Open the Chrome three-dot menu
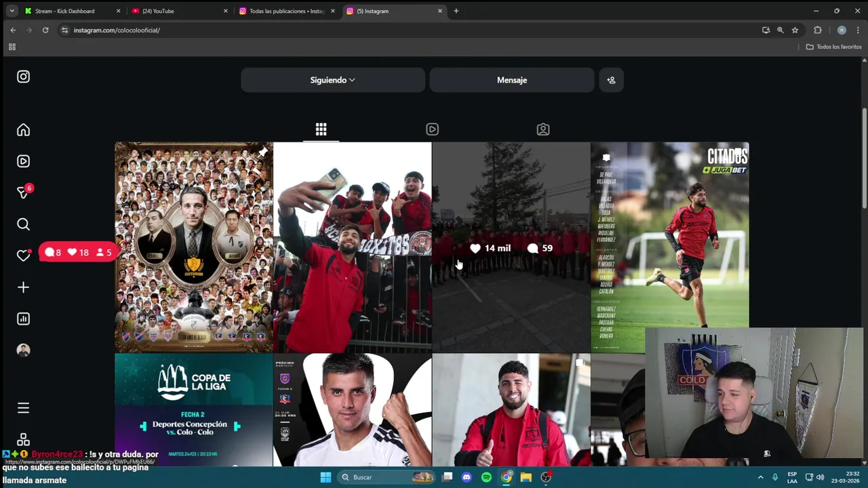Image resolution: width=868 pixels, height=488 pixels. click(859, 30)
